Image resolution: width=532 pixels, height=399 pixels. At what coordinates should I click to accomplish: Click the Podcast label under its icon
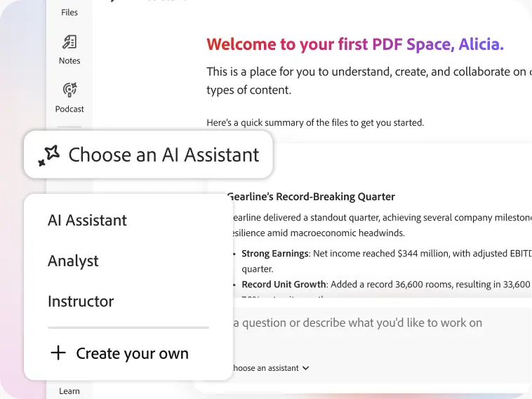(x=69, y=109)
